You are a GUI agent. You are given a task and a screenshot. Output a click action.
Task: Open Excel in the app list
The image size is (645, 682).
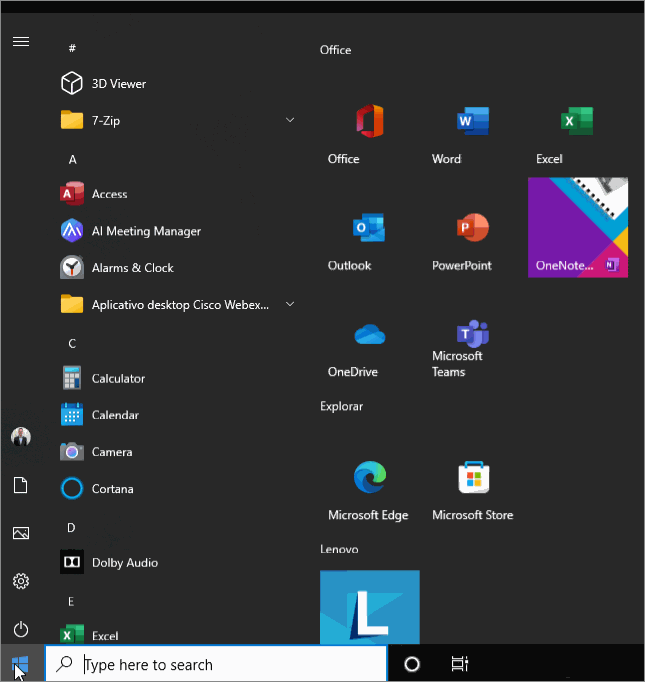pos(178,635)
